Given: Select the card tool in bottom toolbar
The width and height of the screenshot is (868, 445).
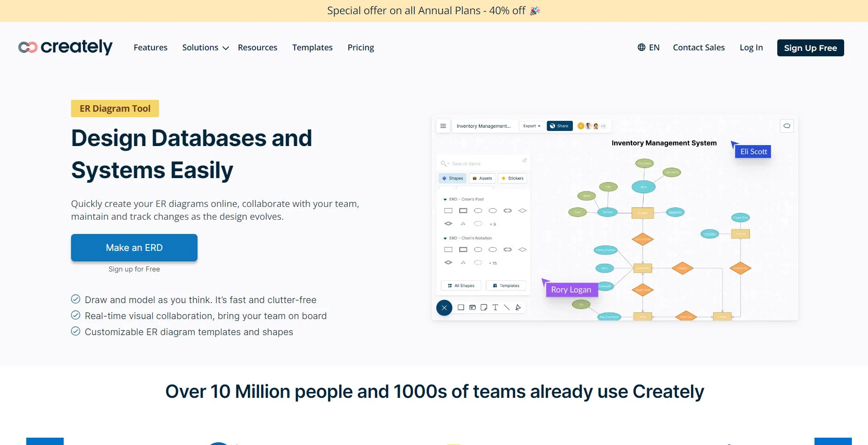Looking at the screenshot, I should 472,308.
